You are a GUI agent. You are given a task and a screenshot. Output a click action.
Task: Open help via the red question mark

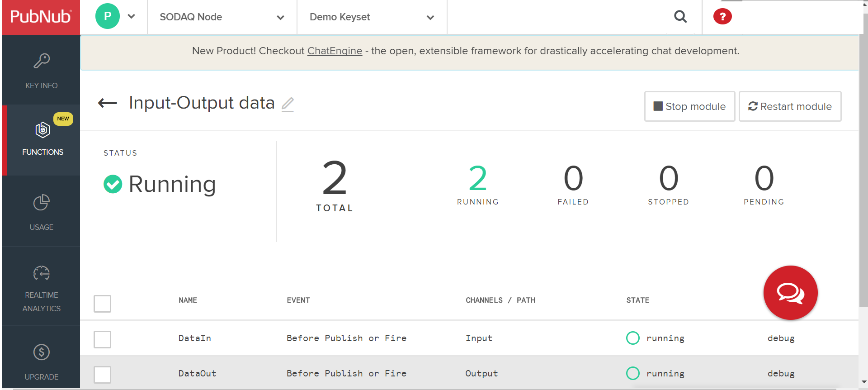(722, 17)
